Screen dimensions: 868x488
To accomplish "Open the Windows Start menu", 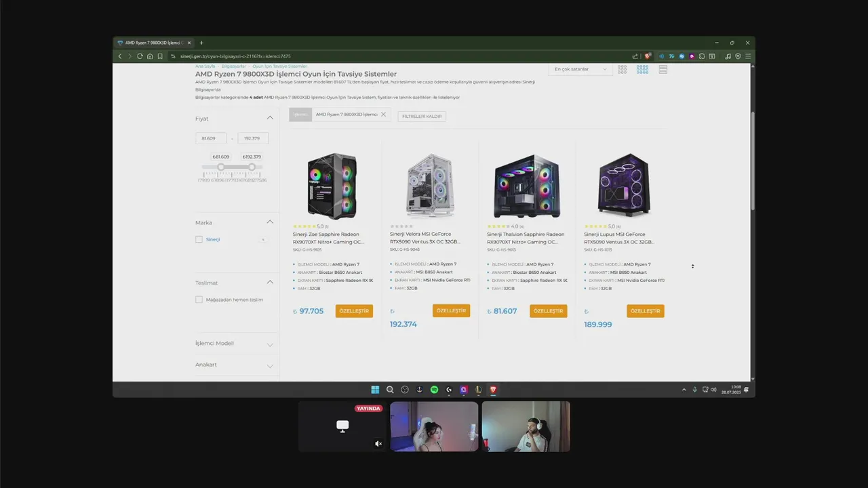I will pos(375,390).
